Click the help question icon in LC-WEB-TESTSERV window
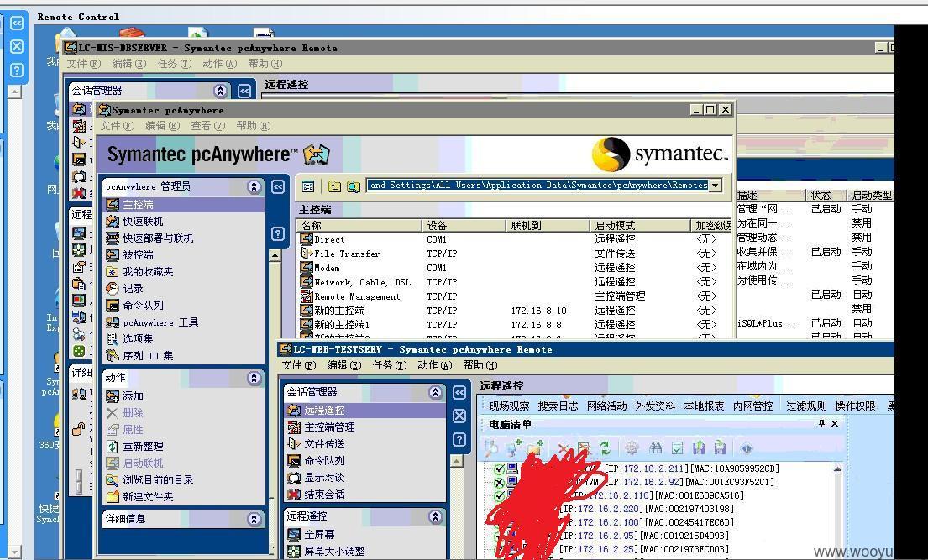 point(459,439)
